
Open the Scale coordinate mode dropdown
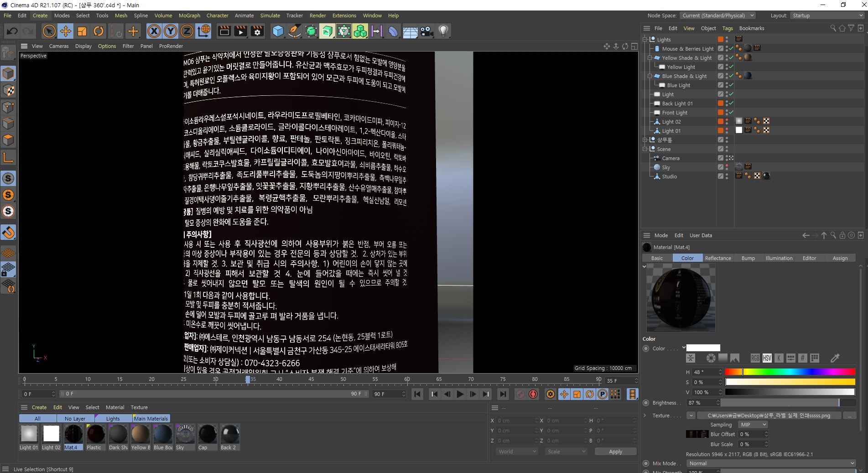pos(567,452)
